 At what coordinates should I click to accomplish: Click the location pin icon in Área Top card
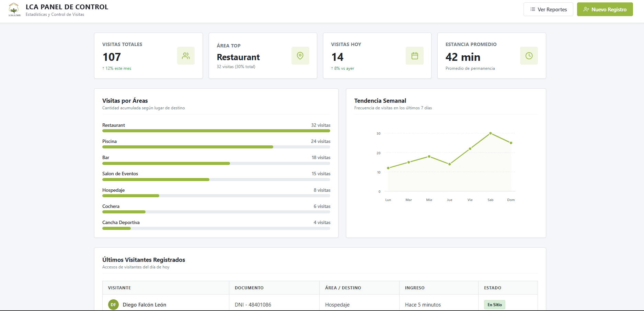[x=300, y=56]
